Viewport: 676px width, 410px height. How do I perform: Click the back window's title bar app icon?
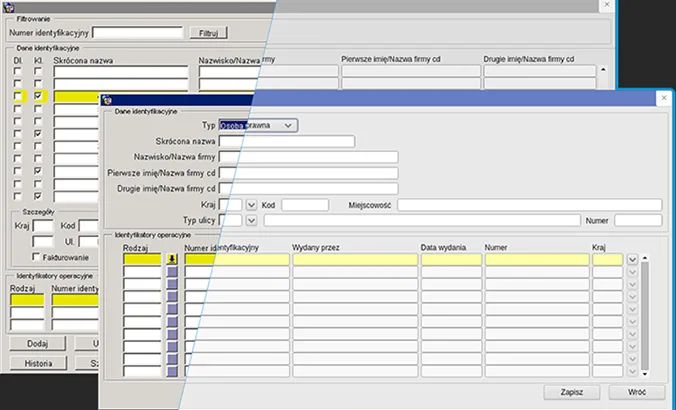(x=8, y=6)
